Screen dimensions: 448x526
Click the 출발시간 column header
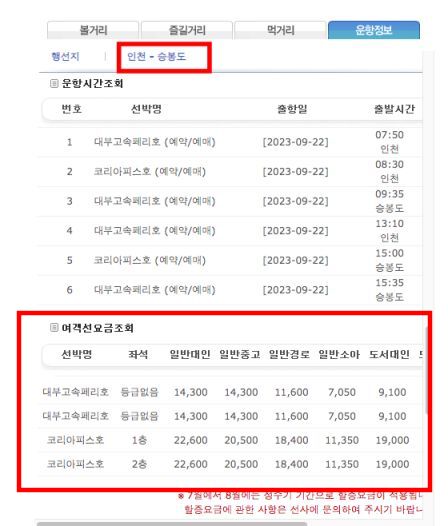[394, 109]
